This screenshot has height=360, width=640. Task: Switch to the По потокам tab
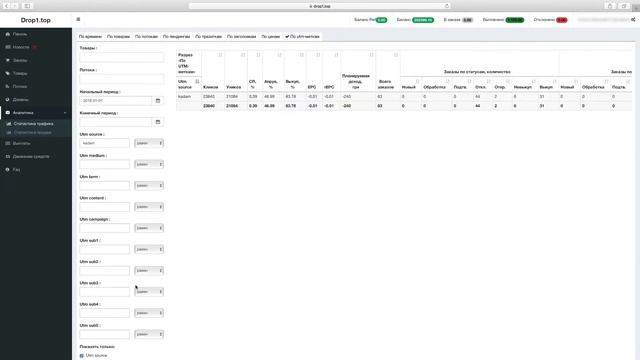[x=146, y=37]
